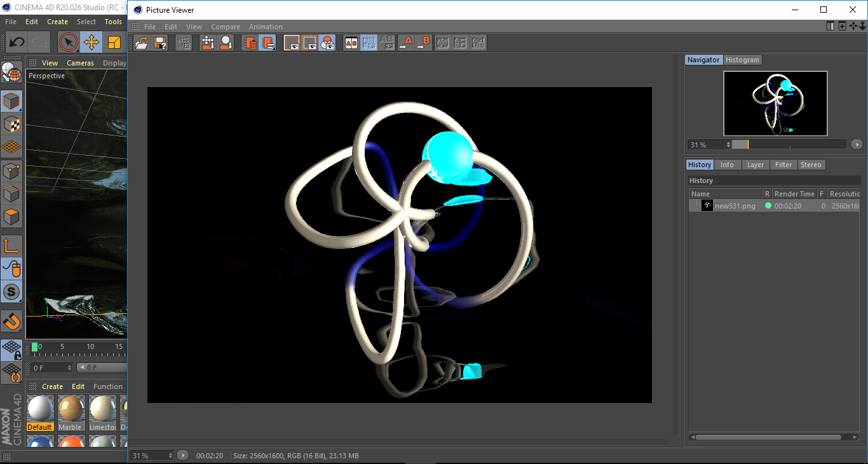868x464 pixels.
Task: Click the Name column header in History
Action: point(726,194)
